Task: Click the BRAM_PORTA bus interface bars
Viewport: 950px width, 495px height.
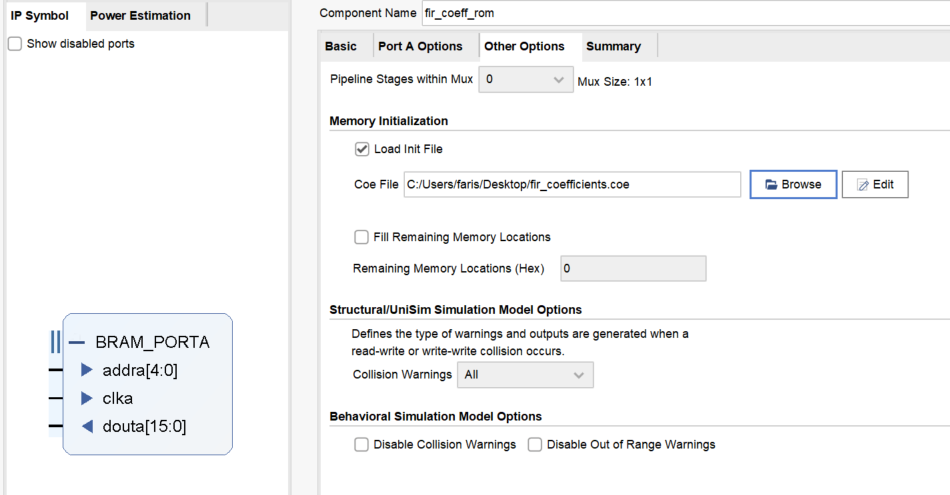Action: [x=55, y=342]
